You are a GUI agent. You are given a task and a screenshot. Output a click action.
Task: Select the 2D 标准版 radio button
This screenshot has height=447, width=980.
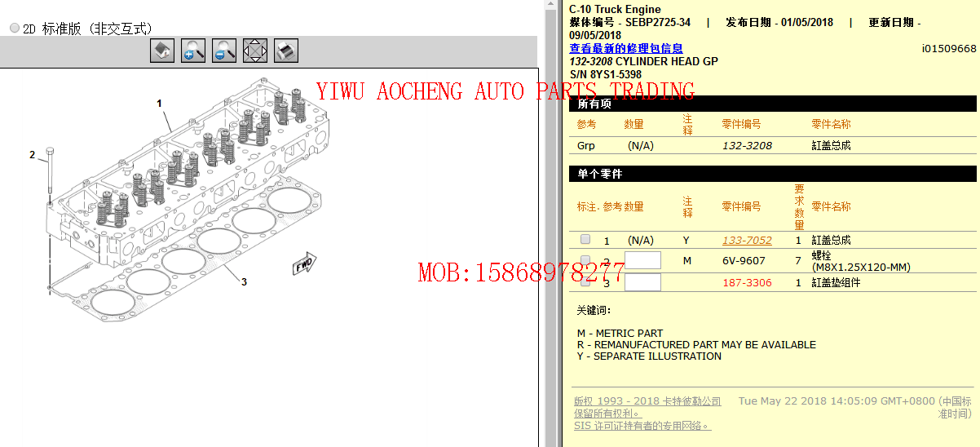point(15,28)
